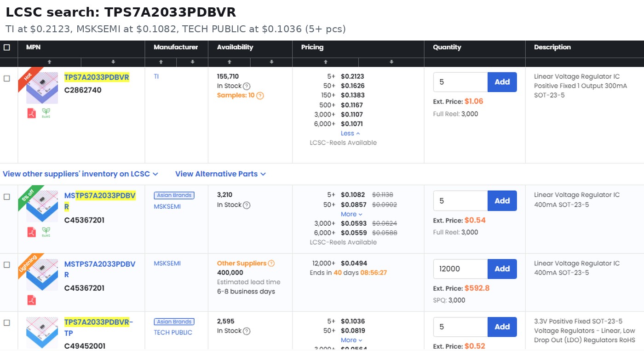
Task: Open the TECH PUBLIC part thumbnail image
Action: tap(42, 332)
